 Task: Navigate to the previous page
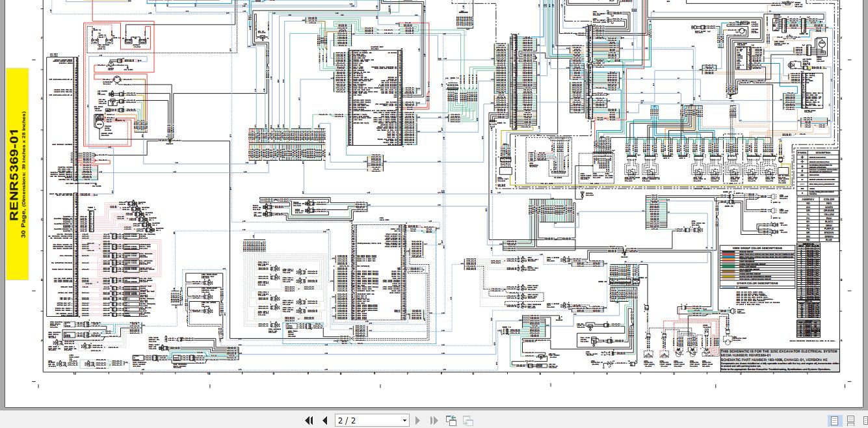(x=324, y=420)
